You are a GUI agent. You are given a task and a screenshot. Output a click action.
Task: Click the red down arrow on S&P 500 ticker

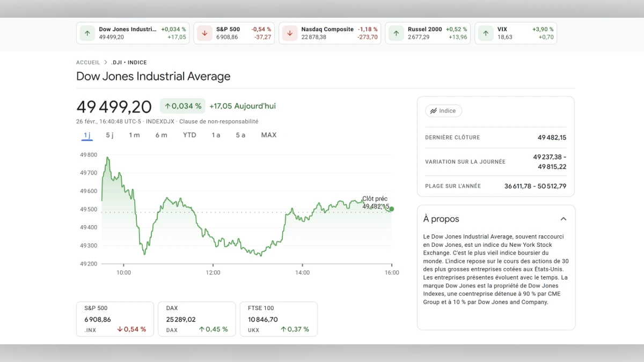click(x=204, y=33)
